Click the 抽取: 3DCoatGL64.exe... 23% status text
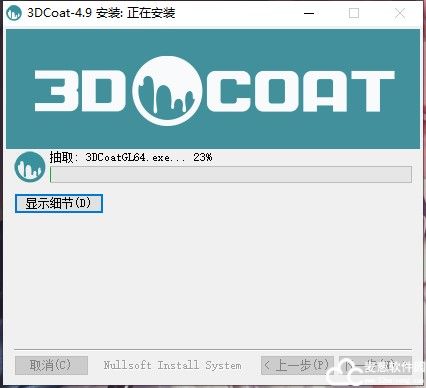The height and width of the screenshot is (388, 426). [131, 157]
